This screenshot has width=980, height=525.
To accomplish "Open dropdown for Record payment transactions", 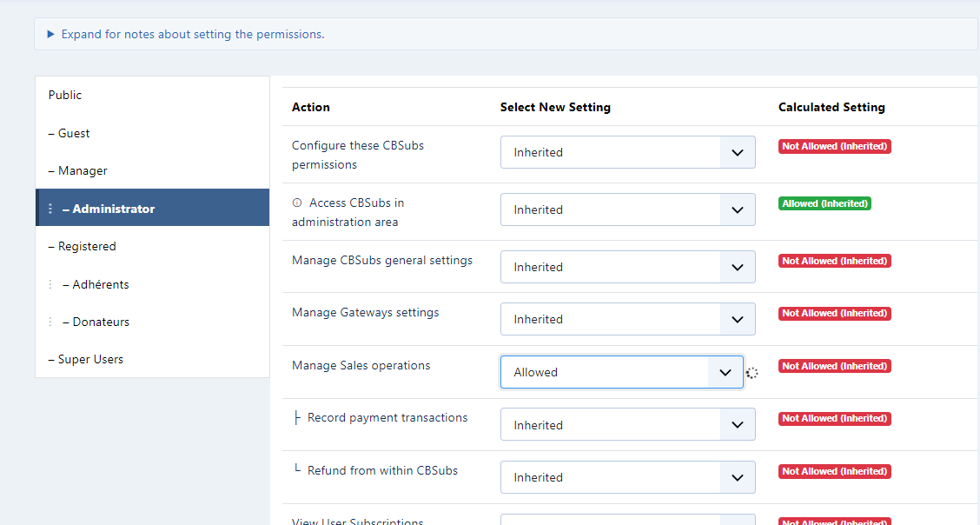I will tap(627, 425).
